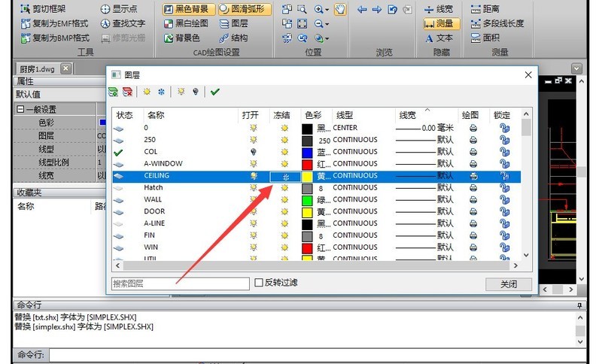Image resolution: width=602 pixels, height=364 pixels.
Task: Click the layer list scroll-right arrow
Action: 515,265
